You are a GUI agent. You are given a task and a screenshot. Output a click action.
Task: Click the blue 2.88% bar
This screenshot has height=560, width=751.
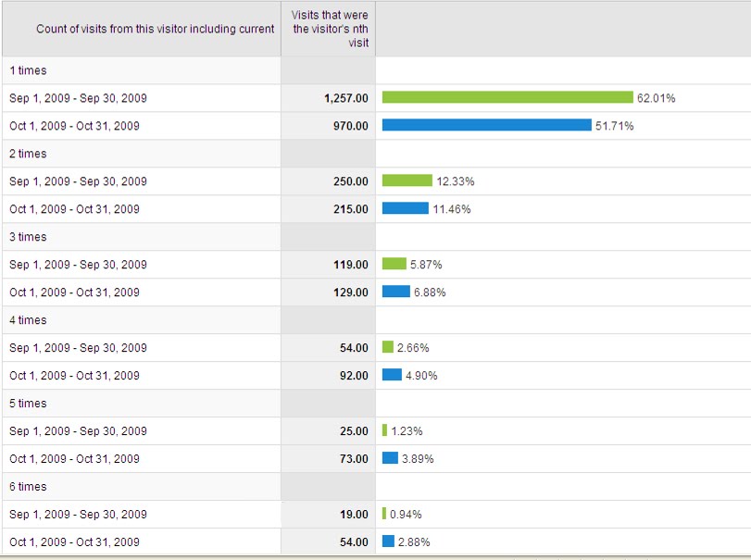(x=388, y=541)
